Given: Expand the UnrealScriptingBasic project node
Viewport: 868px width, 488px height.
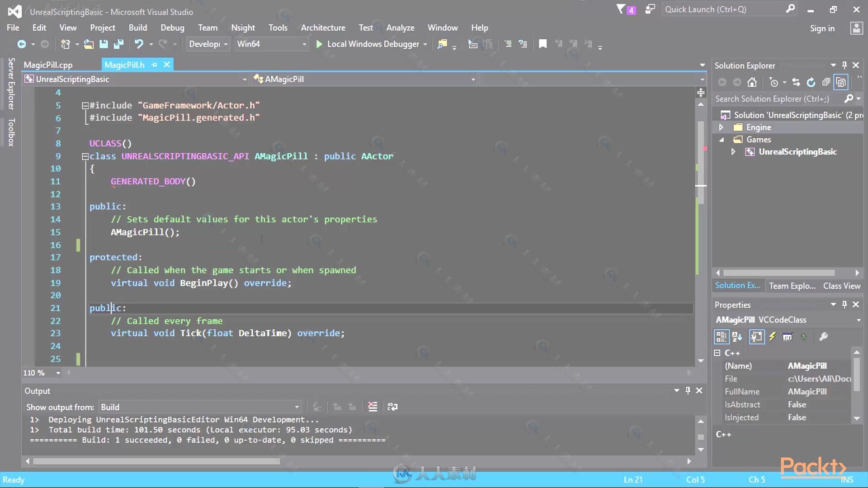Looking at the screenshot, I should click(x=733, y=152).
